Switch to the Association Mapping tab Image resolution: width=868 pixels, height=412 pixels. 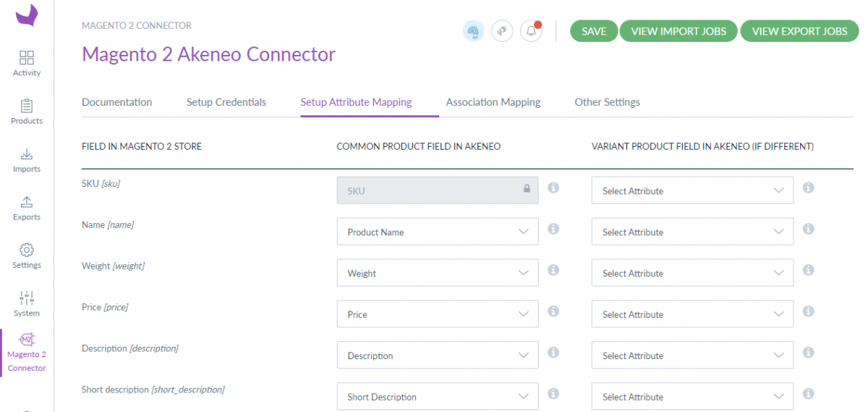click(493, 102)
